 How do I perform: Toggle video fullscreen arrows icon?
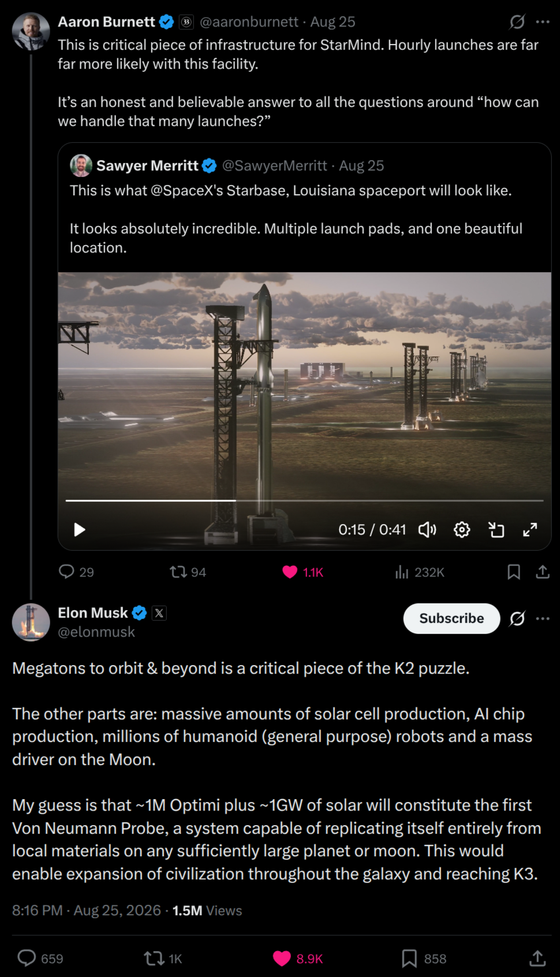tap(530, 530)
